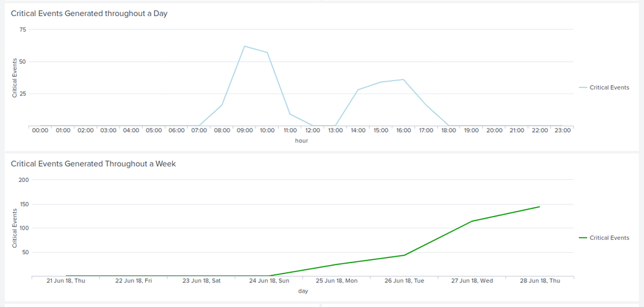Click the 22:00 hour axis label
The height and width of the screenshot is (307, 644).
pyautogui.click(x=539, y=130)
